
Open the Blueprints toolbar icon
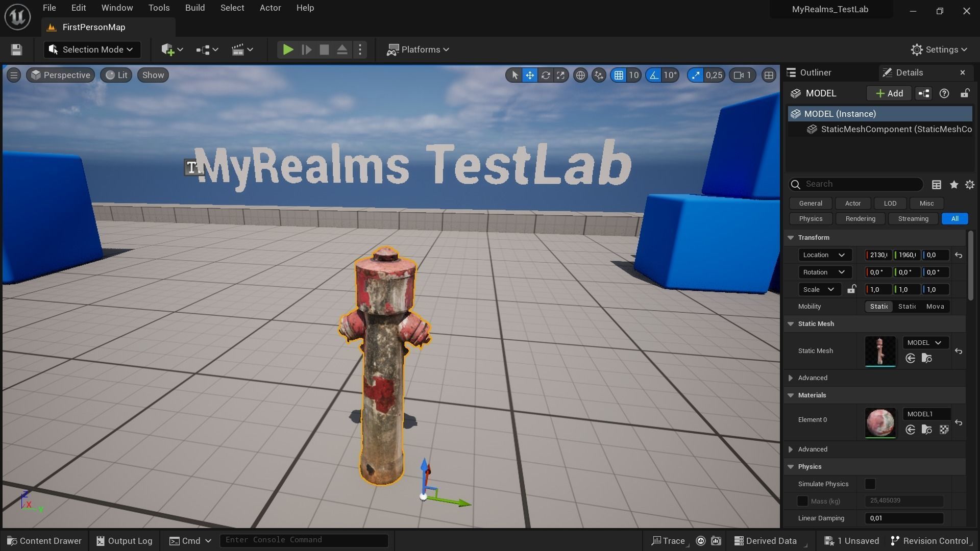click(207, 49)
